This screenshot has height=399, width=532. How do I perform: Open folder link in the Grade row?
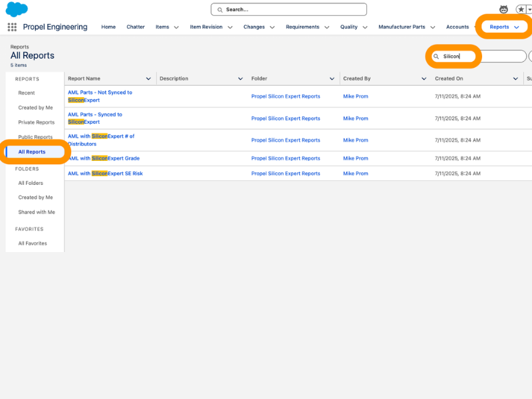pos(286,158)
